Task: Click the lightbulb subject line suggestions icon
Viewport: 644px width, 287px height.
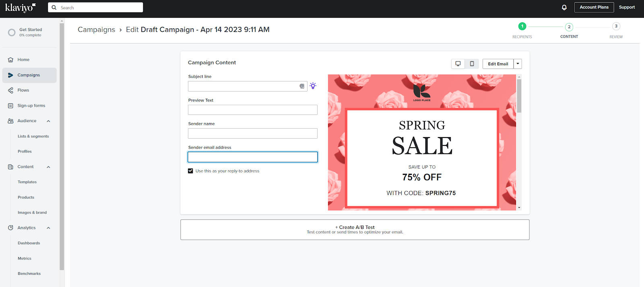Action: (x=313, y=86)
